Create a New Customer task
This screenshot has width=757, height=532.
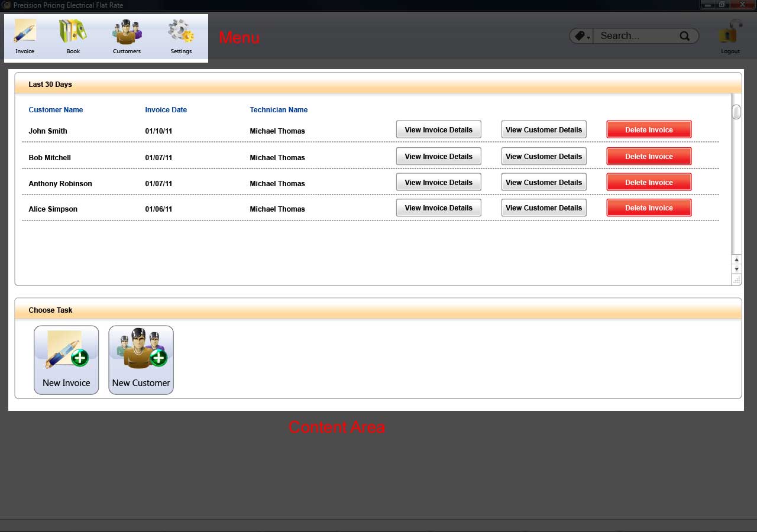coord(141,360)
